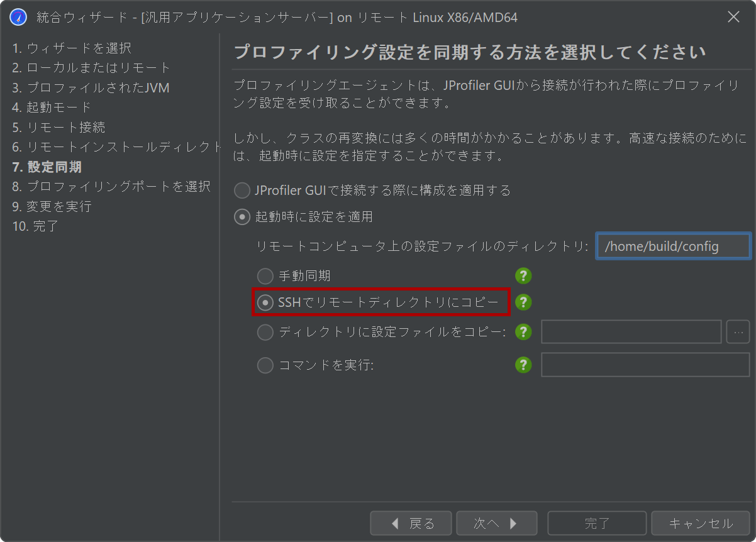Image resolution: width=756 pixels, height=542 pixels.
Task: Click the キャンセル button
Action: click(701, 523)
